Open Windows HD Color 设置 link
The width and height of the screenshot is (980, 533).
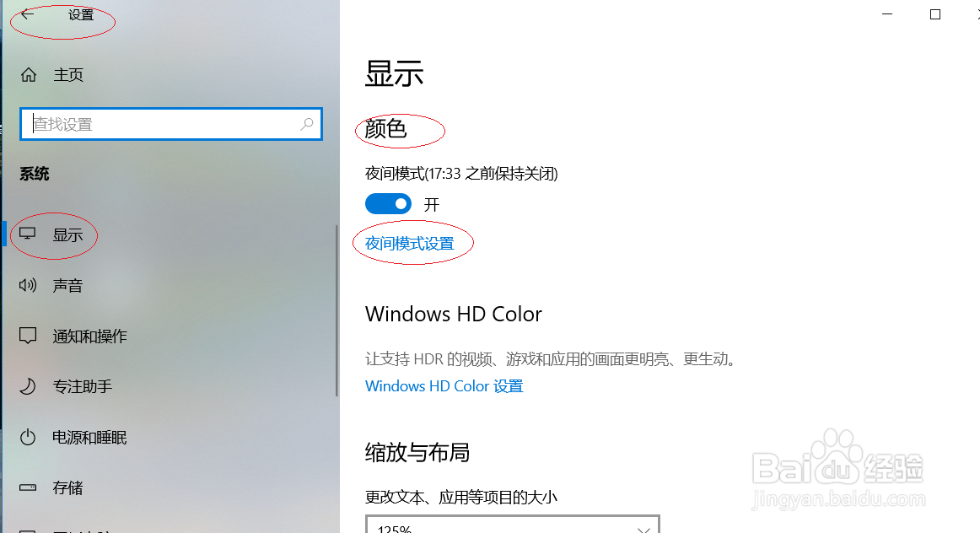444,386
